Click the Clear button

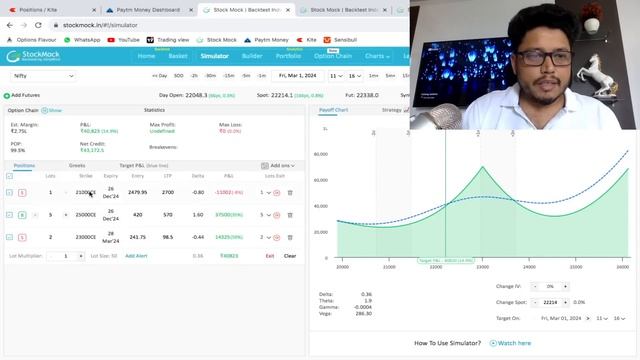(290, 256)
